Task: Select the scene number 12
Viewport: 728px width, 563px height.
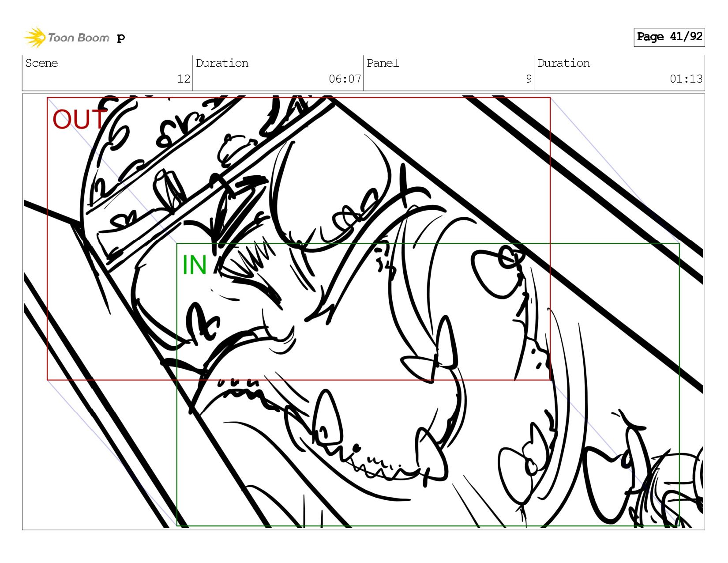Action: tap(184, 79)
